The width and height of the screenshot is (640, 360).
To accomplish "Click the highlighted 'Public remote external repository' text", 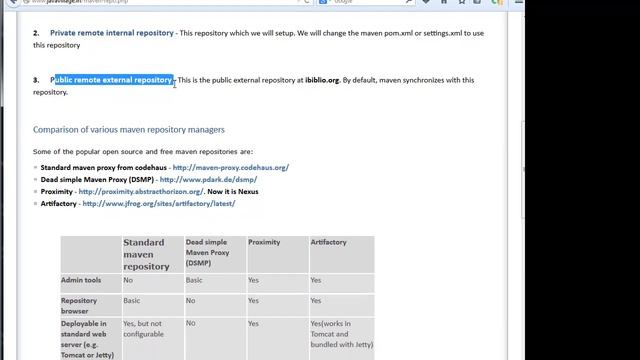I will 112,80.
